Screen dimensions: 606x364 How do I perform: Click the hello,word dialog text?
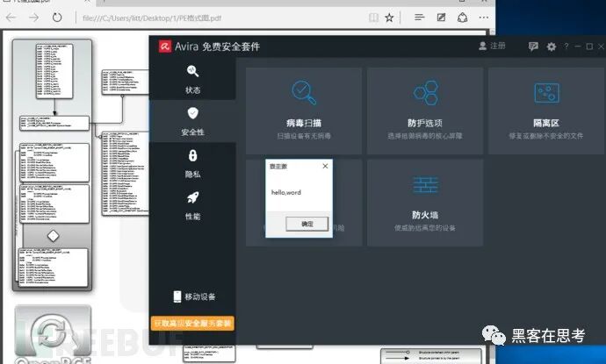286,192
